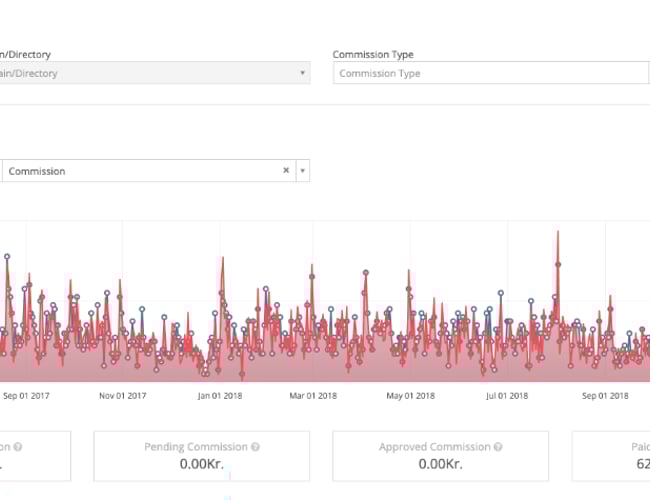650x500 pixels.
Task: Click the Jan 01 2018 axis label
Action: pos(220,395)
